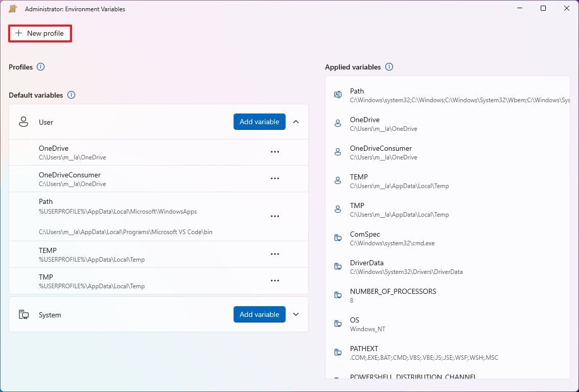Open the ellipsis menu for the Path variable

[x=275, y=216]
